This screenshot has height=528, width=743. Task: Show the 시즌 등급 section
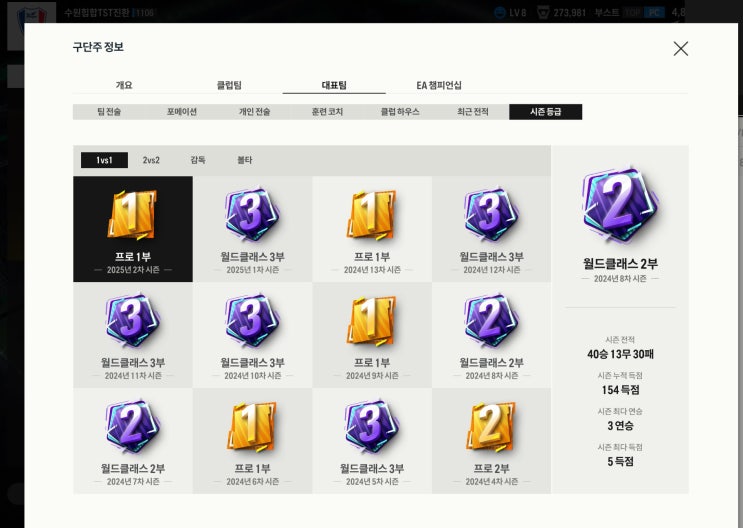point(545,112)
